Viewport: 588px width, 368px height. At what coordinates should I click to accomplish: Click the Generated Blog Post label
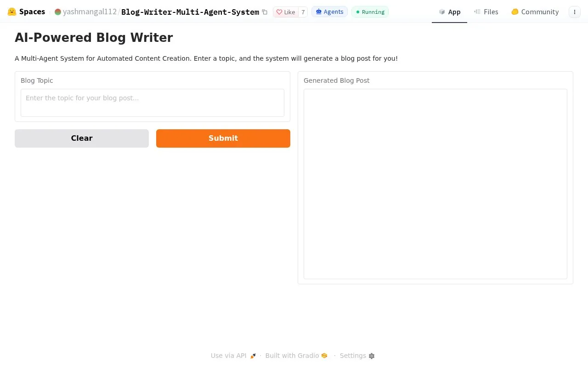(336, 80)
